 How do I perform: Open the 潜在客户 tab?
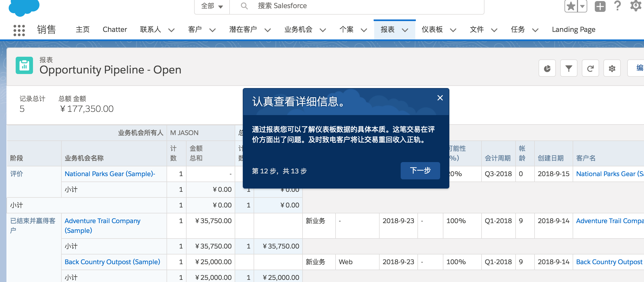click(243, 29)
